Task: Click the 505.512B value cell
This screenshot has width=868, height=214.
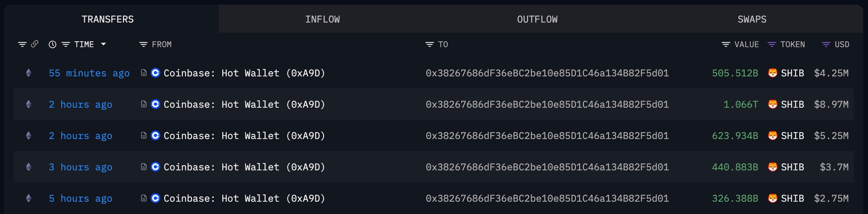Action: click(735, 73)
